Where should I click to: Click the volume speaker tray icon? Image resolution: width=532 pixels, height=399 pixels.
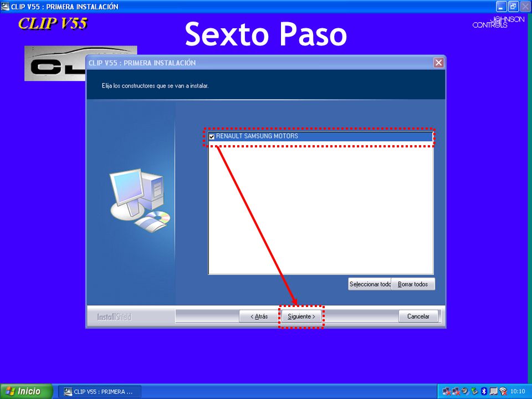(465, 391)
